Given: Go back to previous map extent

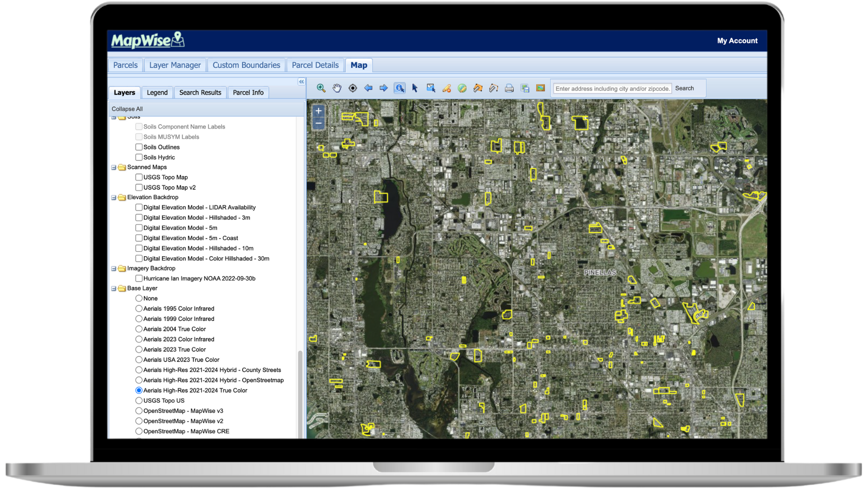Looking at the screenshot, I should point(368,88).
